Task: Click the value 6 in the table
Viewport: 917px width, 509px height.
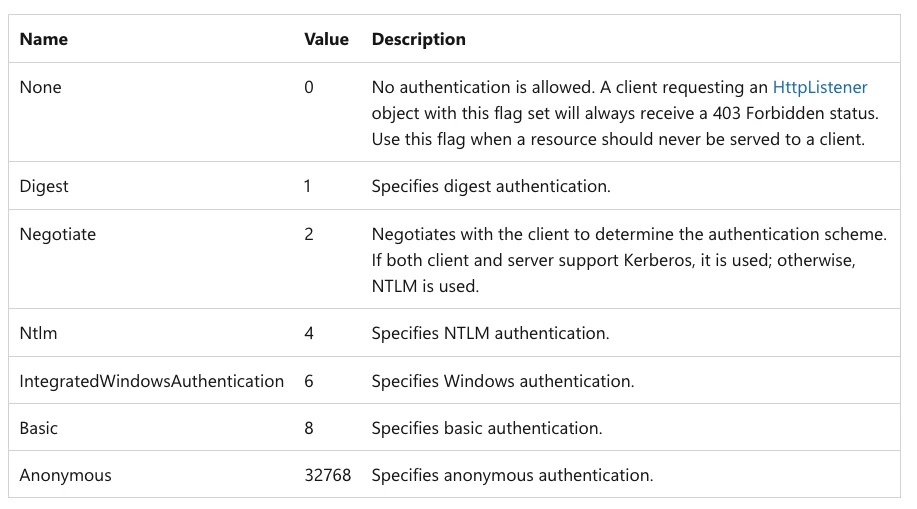Action: (x=309, y=381)
